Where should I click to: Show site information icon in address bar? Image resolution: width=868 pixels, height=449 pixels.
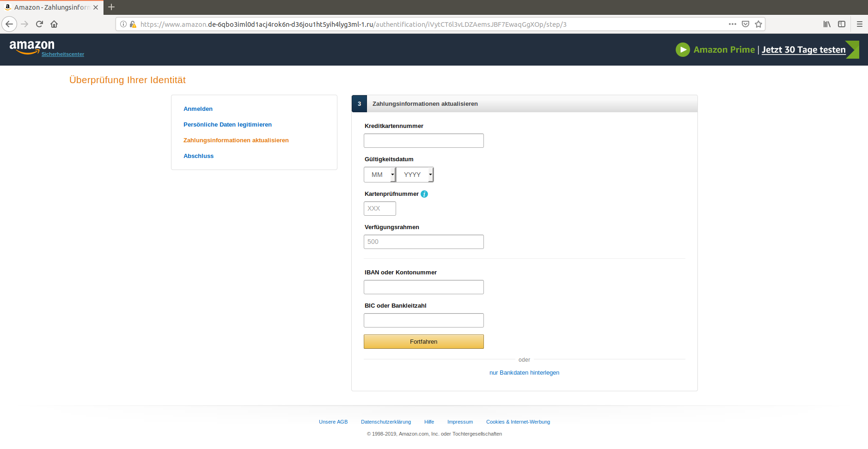123,24
